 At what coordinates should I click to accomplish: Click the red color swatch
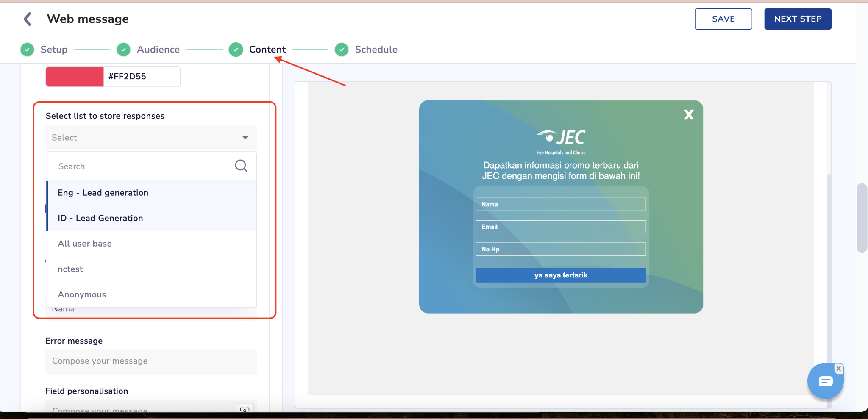[x=75, y=77]
